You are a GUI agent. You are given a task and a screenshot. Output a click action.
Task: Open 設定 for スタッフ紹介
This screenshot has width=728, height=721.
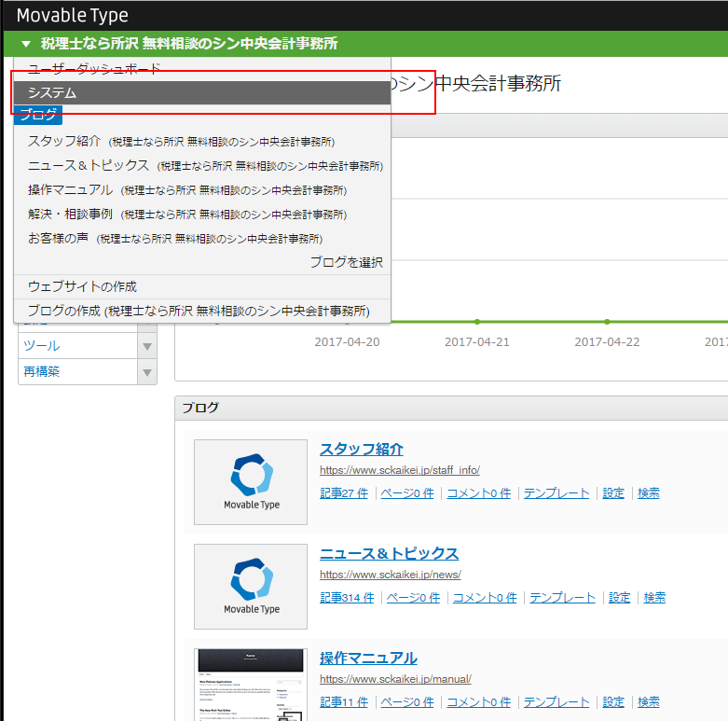pyautogui.click(x=613, y=492)
